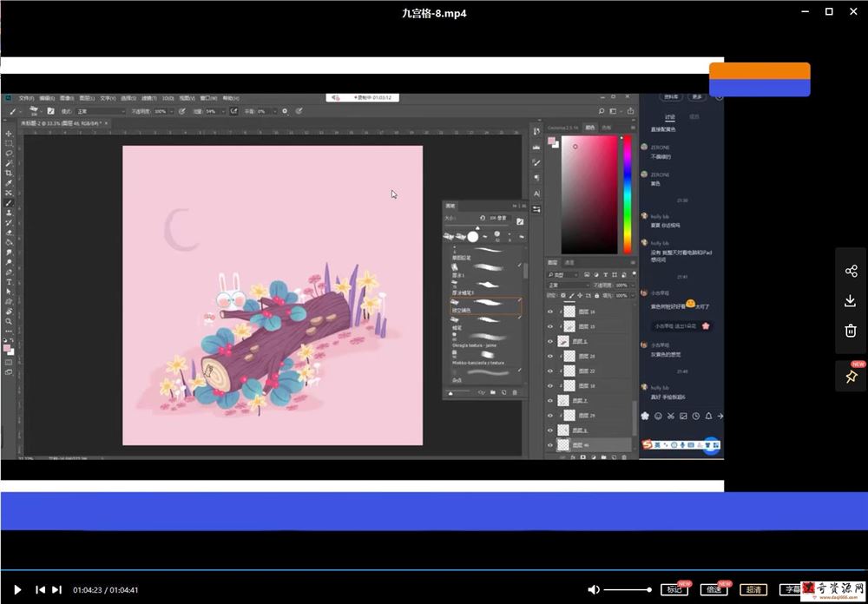
Task: Hide layer 图层 22 with eye icon
Action: 550,371
